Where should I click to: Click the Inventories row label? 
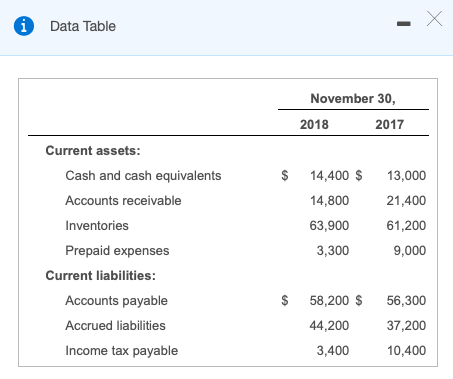[x=97, y=225]
